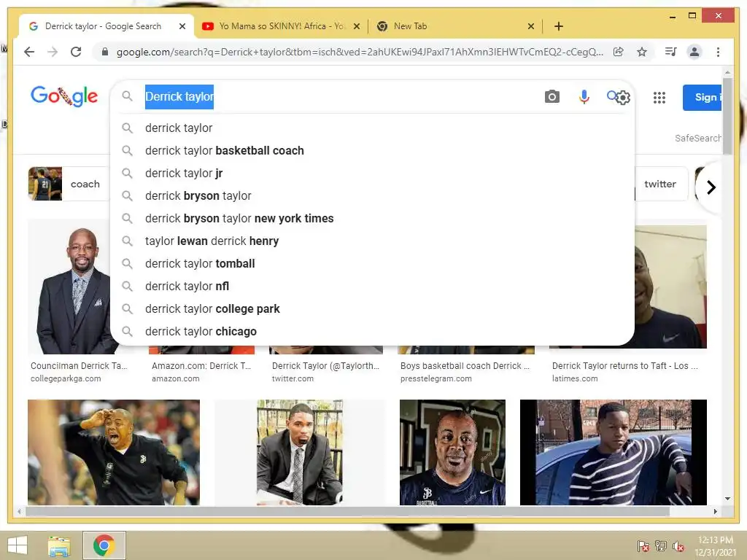Start voice search with the microphone
Screen dimensions: 747x560
(x=584, y=97)
